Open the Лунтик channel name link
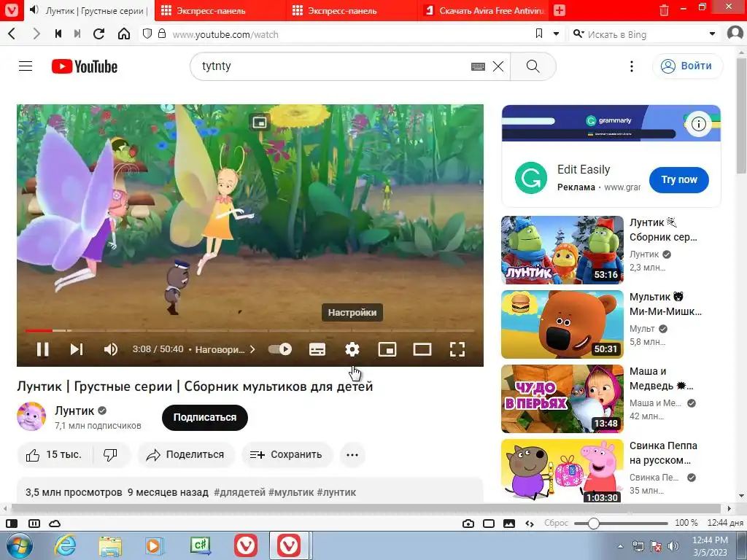Viewport: 747px width, 560px height. tap(74, 410)
